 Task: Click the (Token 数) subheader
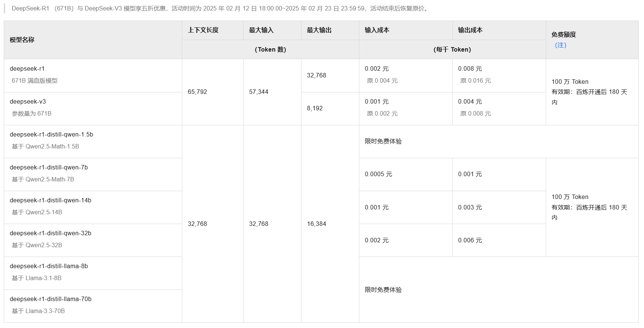pyautogui.click(x=270, y=49)
